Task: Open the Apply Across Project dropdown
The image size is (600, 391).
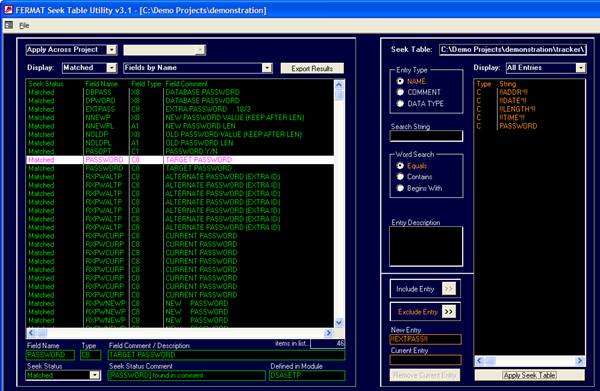Action: (x=111, y=50)
